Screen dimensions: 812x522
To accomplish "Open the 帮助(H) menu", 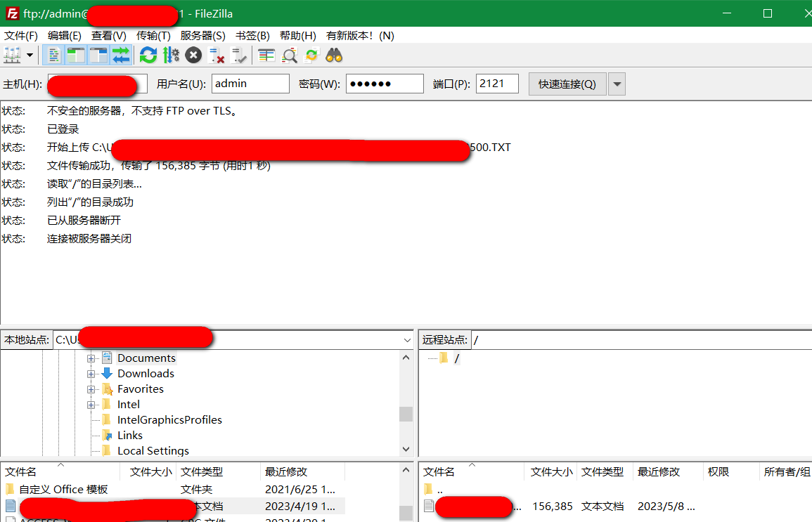I will [x=298, y=36].
